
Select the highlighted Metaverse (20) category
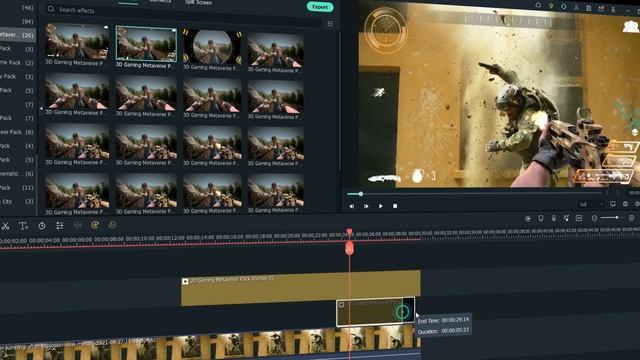[x=18, y=35]
